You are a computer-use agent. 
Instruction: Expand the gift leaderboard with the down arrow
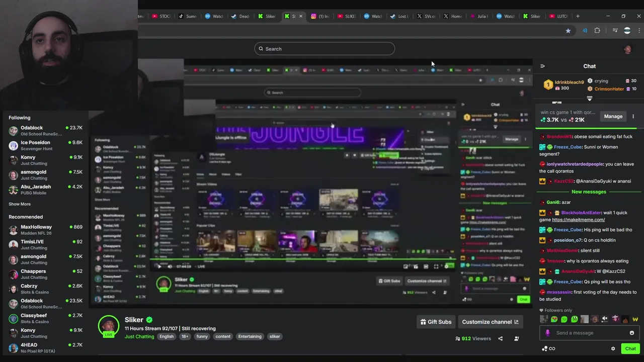tap(590, 99)
